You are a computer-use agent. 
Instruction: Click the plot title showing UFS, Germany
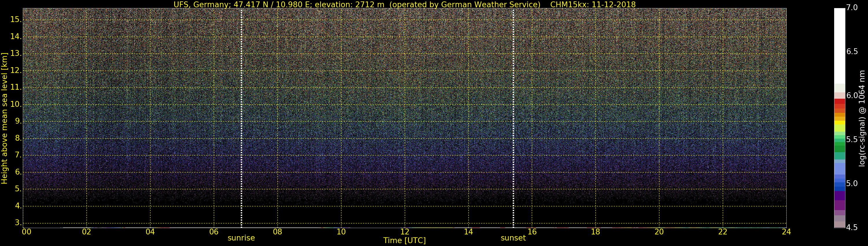coord(404,4)
